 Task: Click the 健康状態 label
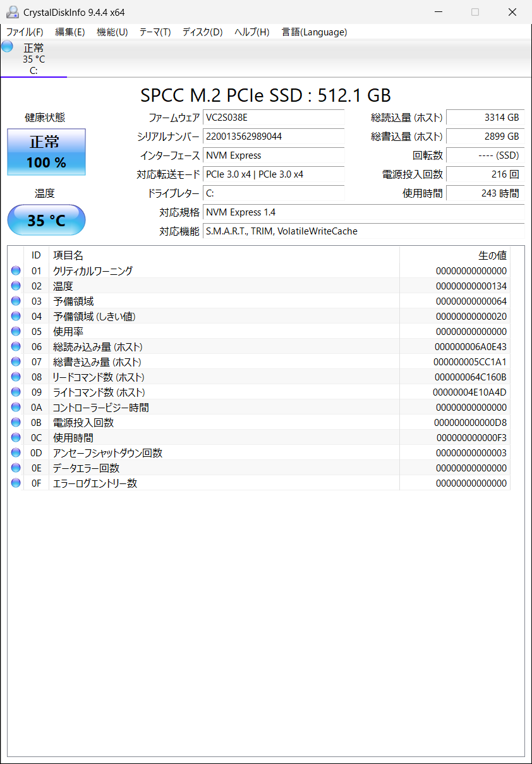click(x=45, y=118)
